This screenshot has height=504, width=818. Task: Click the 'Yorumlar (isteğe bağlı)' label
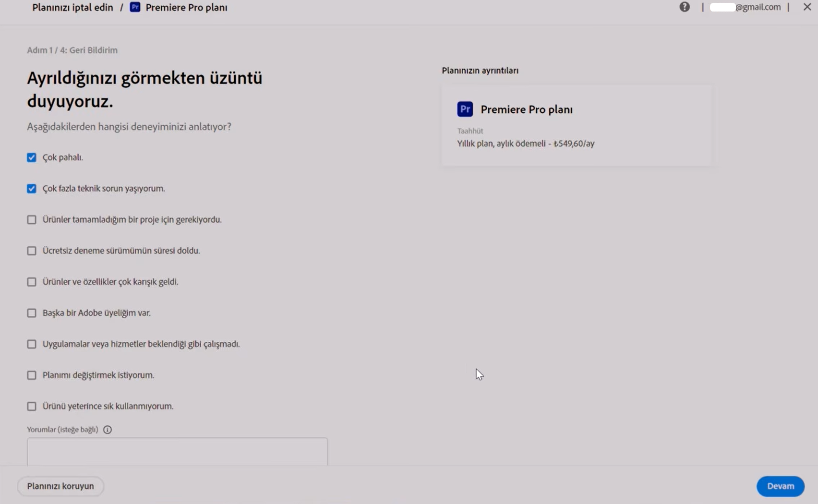[x=62, y=430]
